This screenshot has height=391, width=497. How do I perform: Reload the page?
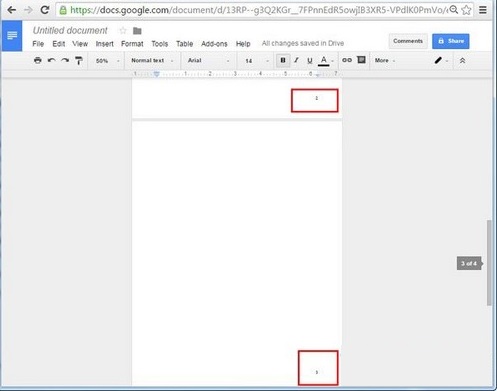[x=45, y=10]
